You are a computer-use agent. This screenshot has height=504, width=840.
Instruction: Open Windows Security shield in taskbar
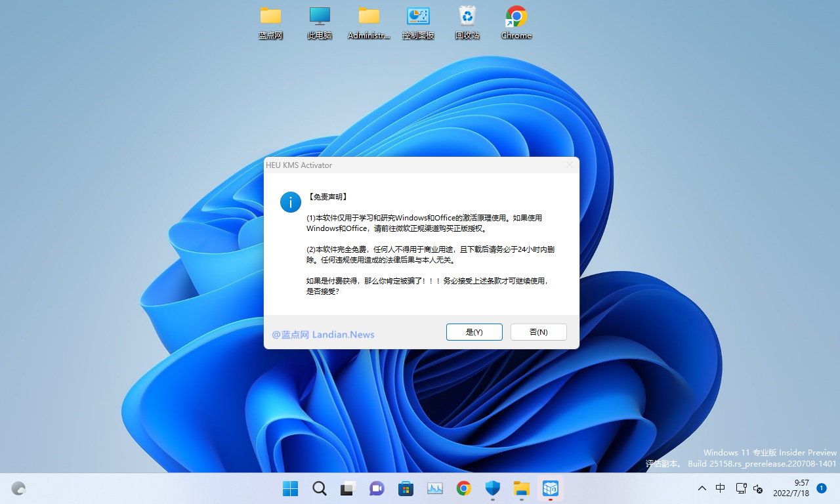click(x=492, y=488)
